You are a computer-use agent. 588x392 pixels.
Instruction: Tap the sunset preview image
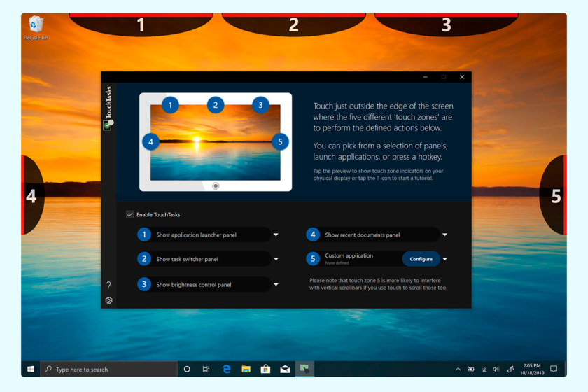point(216,143)
